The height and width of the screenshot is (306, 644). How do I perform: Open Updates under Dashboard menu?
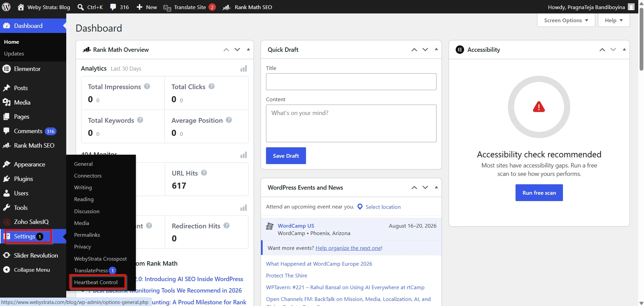click(x=14, y=54)
